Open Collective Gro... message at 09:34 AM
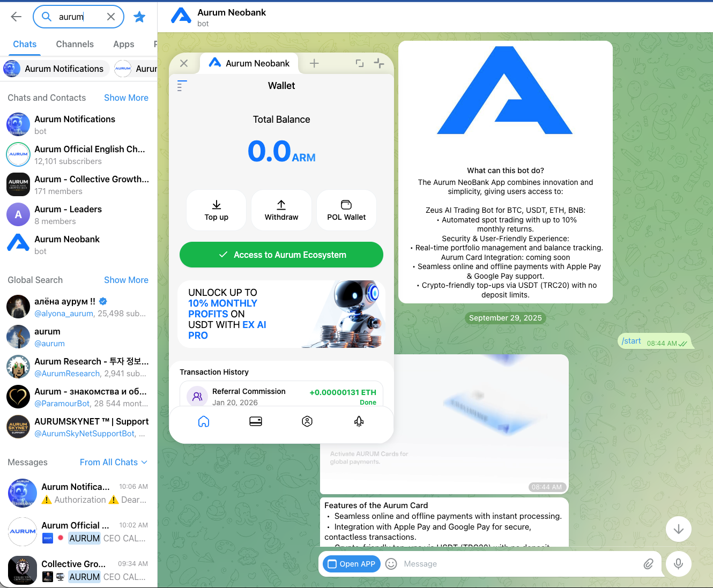Viewport: 713px width, 588px height. [78, 570]
